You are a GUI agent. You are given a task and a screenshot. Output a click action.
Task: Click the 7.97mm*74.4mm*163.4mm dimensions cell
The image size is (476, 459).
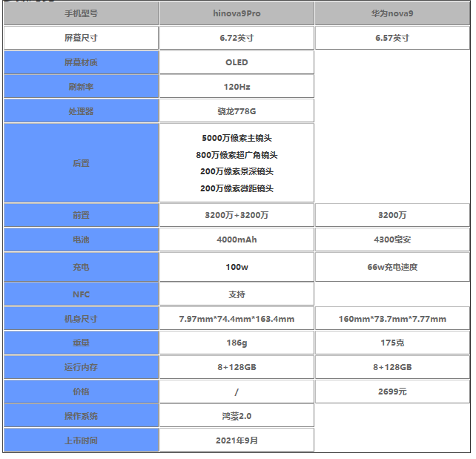tap(237, 319)
